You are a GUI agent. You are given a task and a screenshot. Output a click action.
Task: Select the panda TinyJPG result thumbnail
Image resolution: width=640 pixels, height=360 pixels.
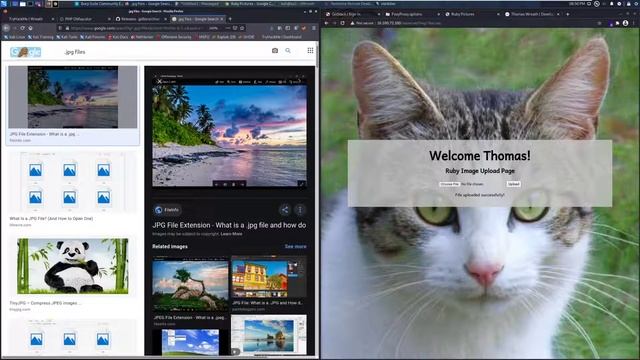[73, 266]
